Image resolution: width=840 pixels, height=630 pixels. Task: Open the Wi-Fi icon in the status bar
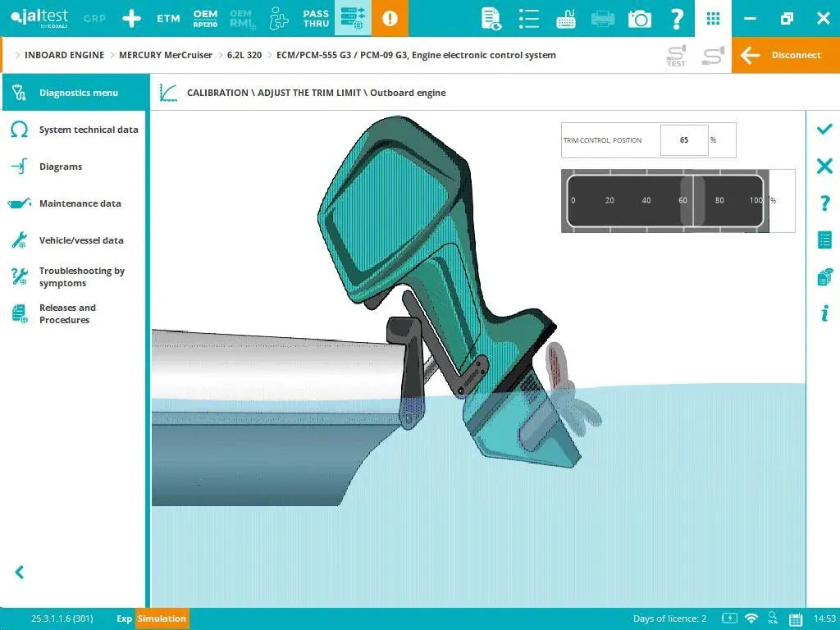[x=751, y=619]
